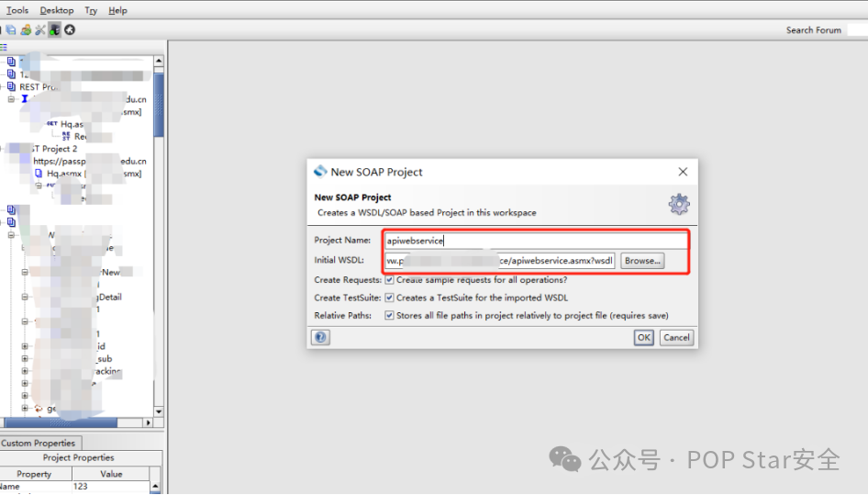Click the GET method icon beside Hq.as
This screenshot has width=868, height=495.
pyautogui.click(x=52, y=124)
